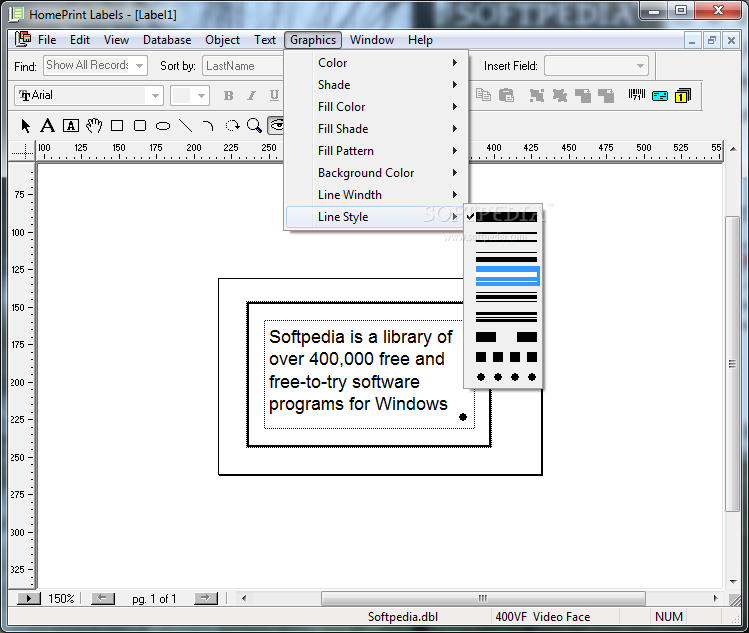Choose the two thin lines style
749x633 pixels.
(504, 237)
